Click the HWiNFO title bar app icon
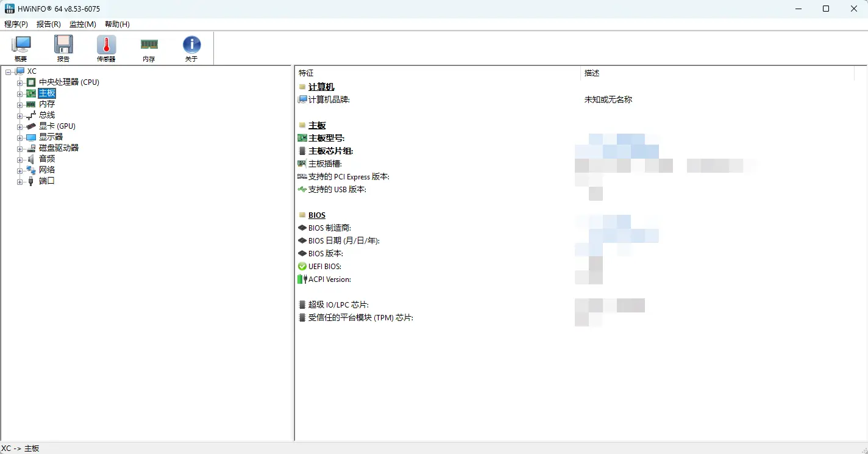The width and height of the screenshot is (868, 454). point(10,9)
